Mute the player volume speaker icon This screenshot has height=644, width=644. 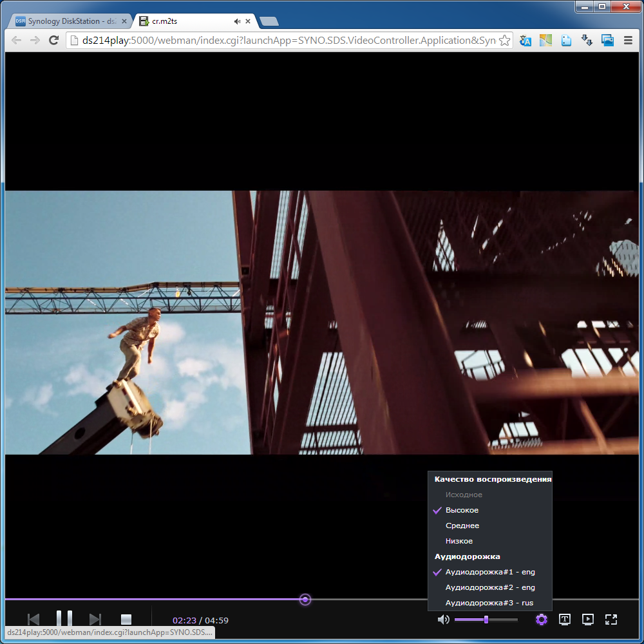pos(443,620)
